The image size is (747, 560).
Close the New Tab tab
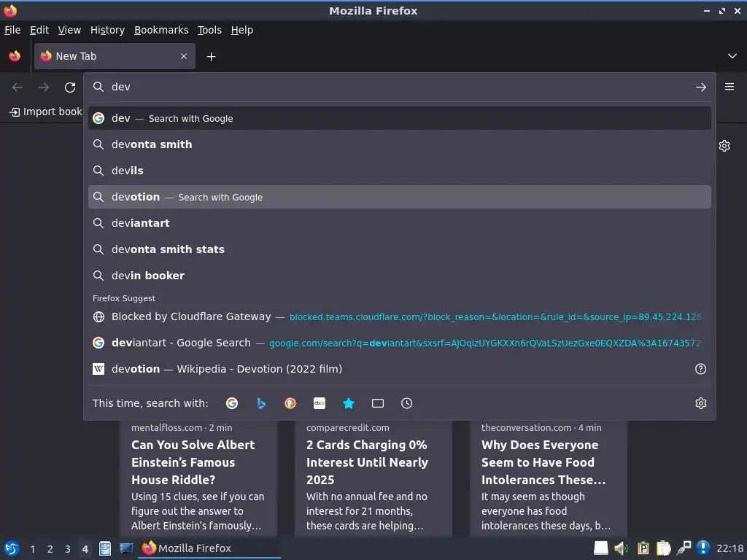pos(184,56)
